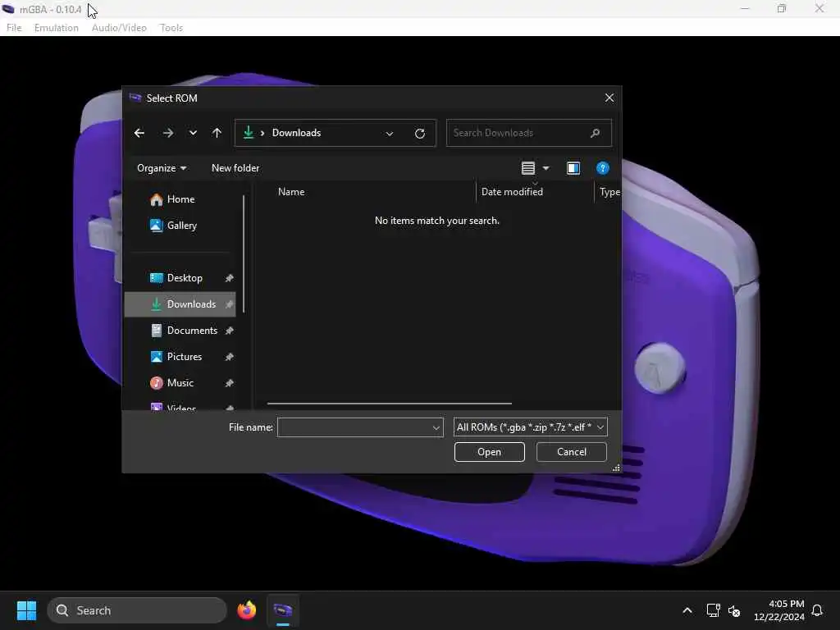
Task: Expand the File name history dropdown
Action: click(x=436, y=427)
